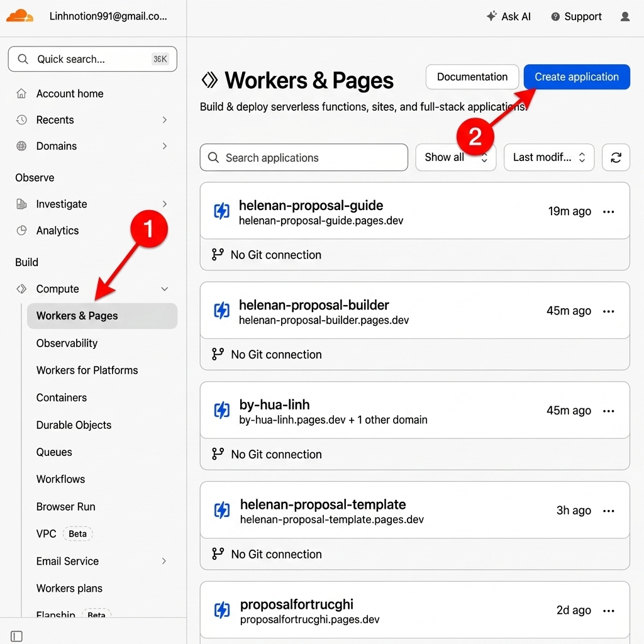This screenshot has width=644, height=644.
Task: Click the Cloudflare logo
Action: coord(19,16)
